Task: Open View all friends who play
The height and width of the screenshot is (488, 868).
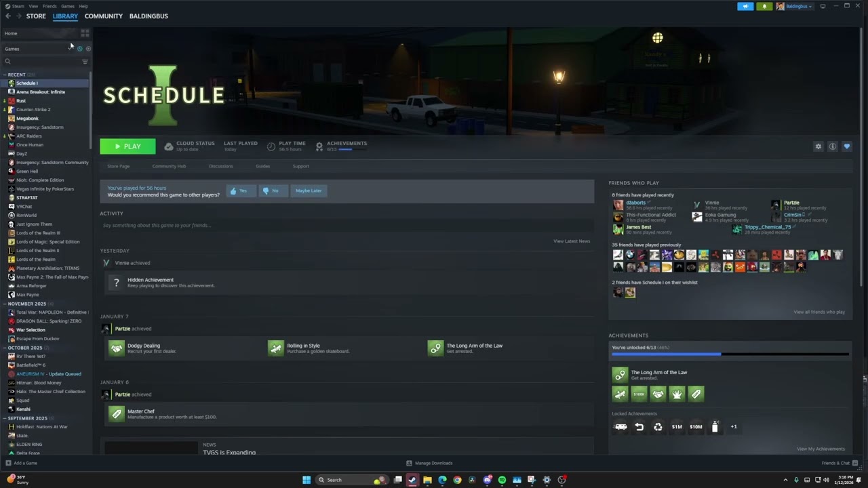Action: click(x=819, y=312)
